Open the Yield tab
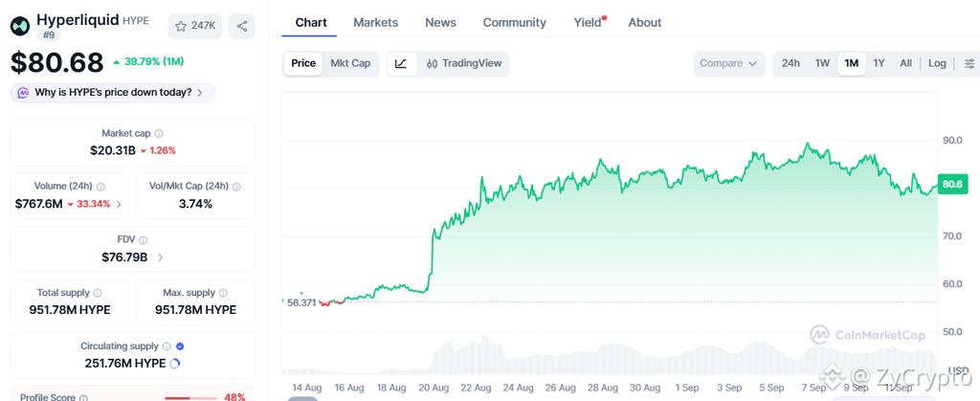Screen dimensions: 980x401 click(x=590, y=22)
